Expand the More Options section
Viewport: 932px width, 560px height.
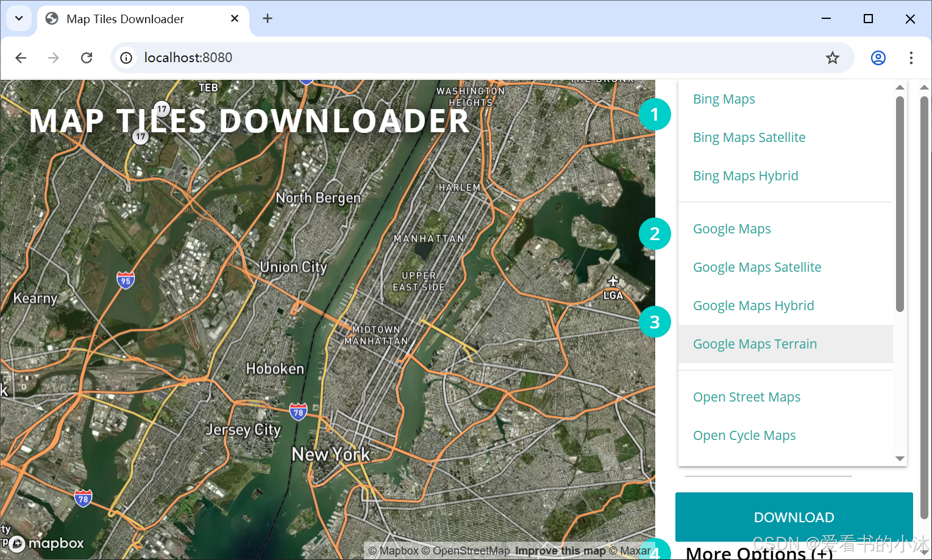759,553
